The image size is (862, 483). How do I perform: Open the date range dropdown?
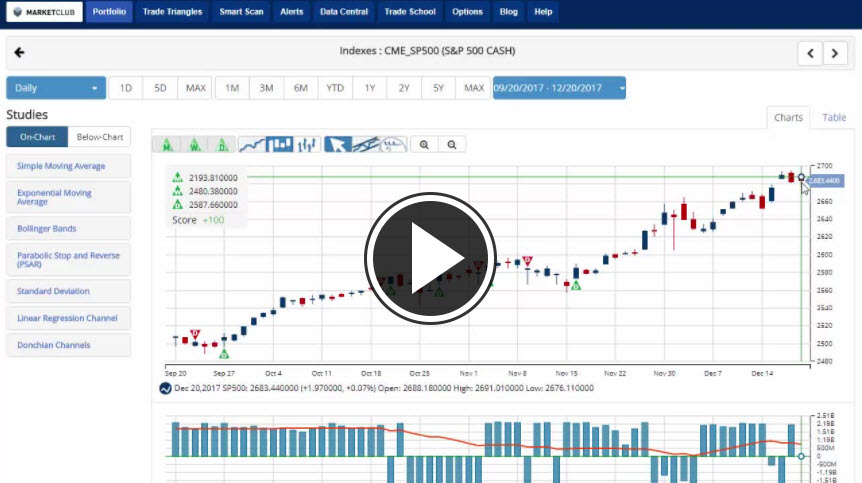pyautogui.click(x=558, y=88)
